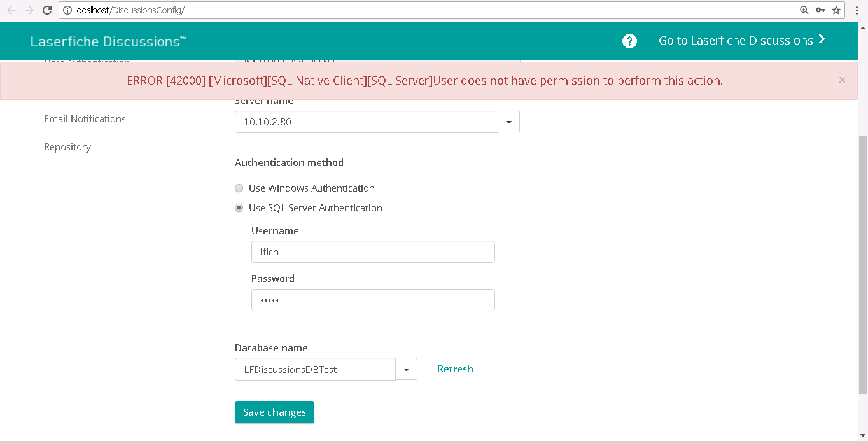Click the zoom magnifier icon in address bar
Screen dimensions: 868x443
pos(804,10)
